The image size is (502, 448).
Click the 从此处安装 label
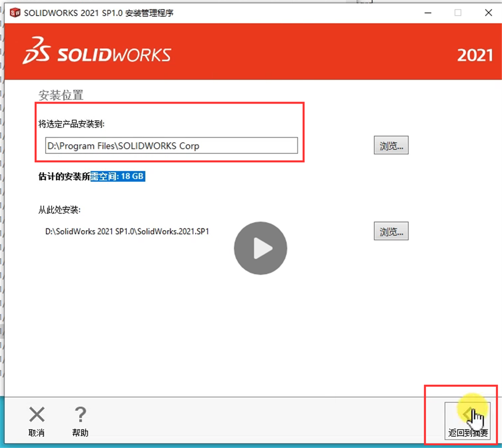coord(60,210)
